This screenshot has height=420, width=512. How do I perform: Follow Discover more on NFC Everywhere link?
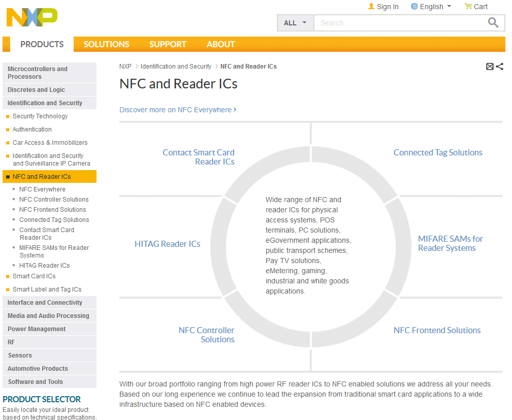(178, 110)
